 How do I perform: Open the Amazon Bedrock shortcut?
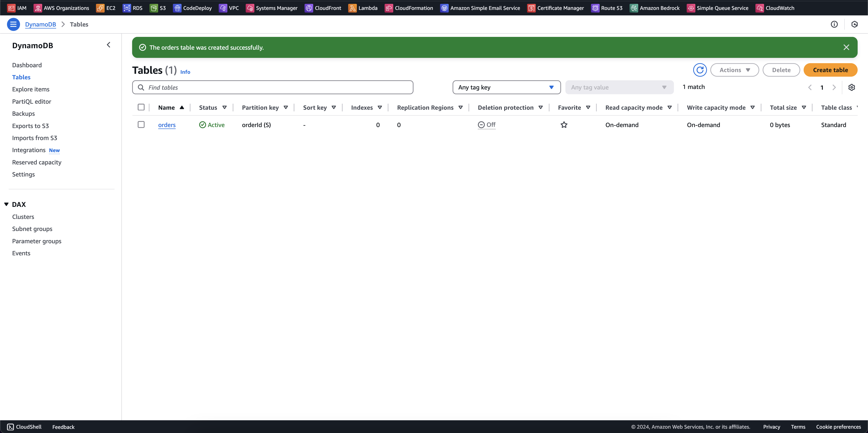click(x=655, y=8)
